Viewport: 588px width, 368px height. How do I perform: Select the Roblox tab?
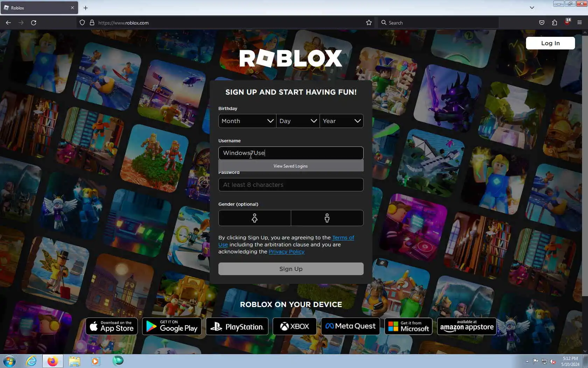pyautogui.click(x=39, y=8)
